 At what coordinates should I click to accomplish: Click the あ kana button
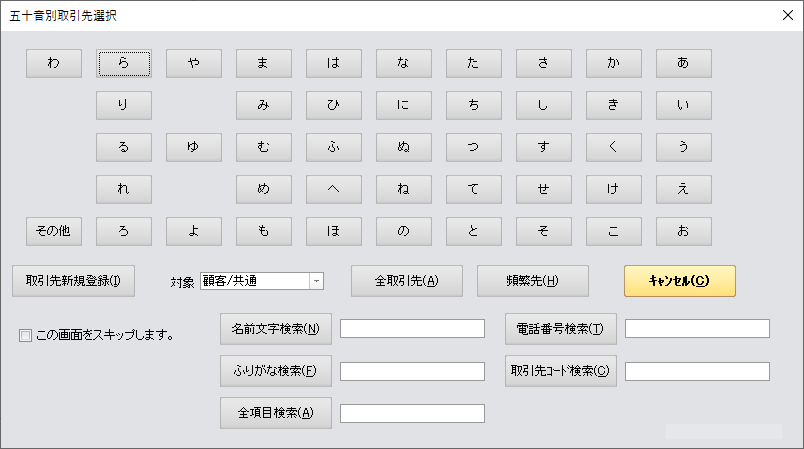[x=683, y=63]
